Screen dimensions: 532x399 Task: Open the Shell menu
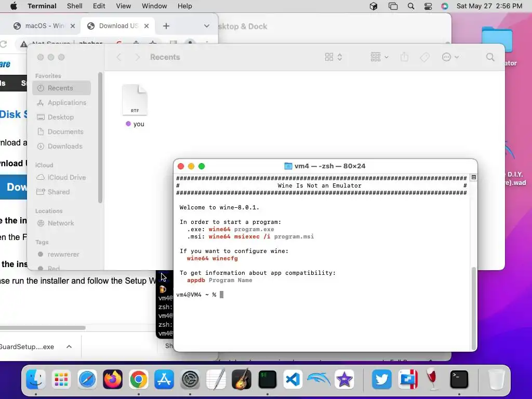click(75, 6)
